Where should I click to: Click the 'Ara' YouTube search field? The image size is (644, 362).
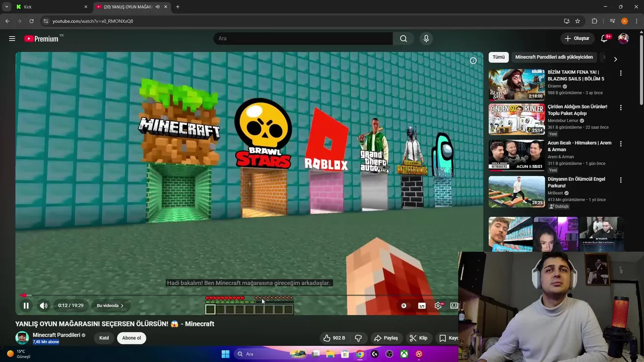coord(303,39)
